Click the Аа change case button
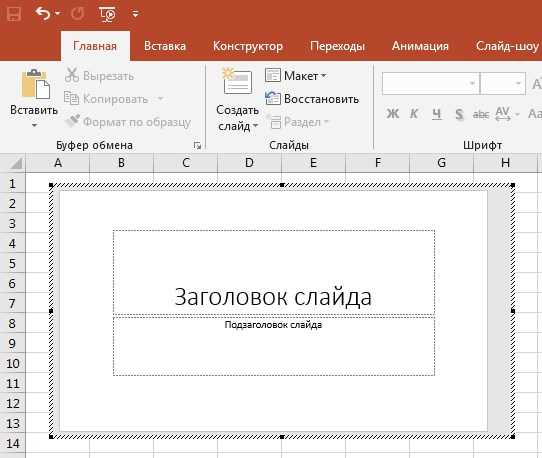542x458 pixels. [x=535, y=113]
